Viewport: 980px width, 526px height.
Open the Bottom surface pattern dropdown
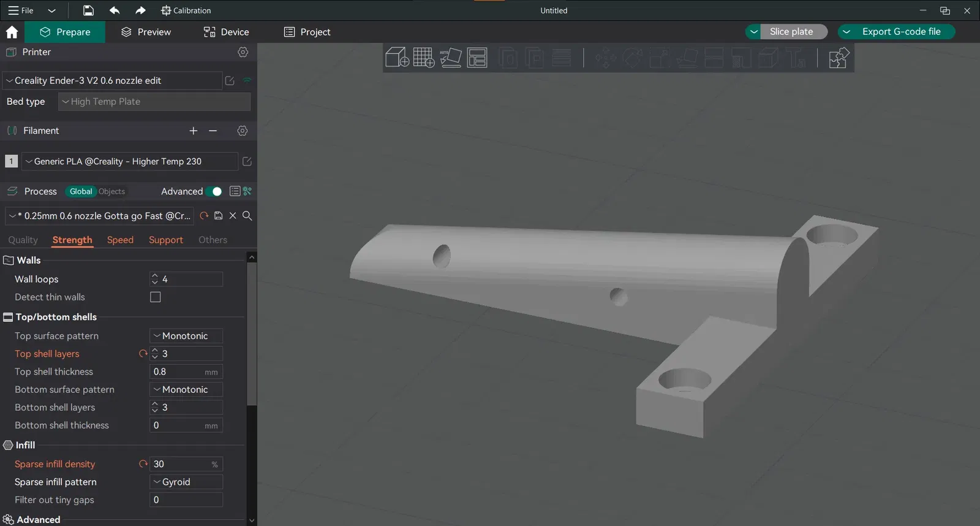coord(186,389)
